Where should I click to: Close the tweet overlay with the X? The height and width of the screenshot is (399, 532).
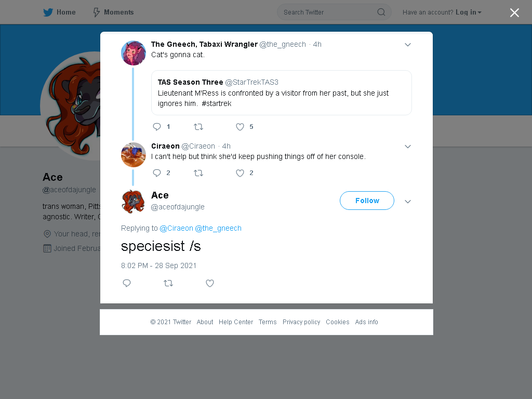tap(514, 12)
